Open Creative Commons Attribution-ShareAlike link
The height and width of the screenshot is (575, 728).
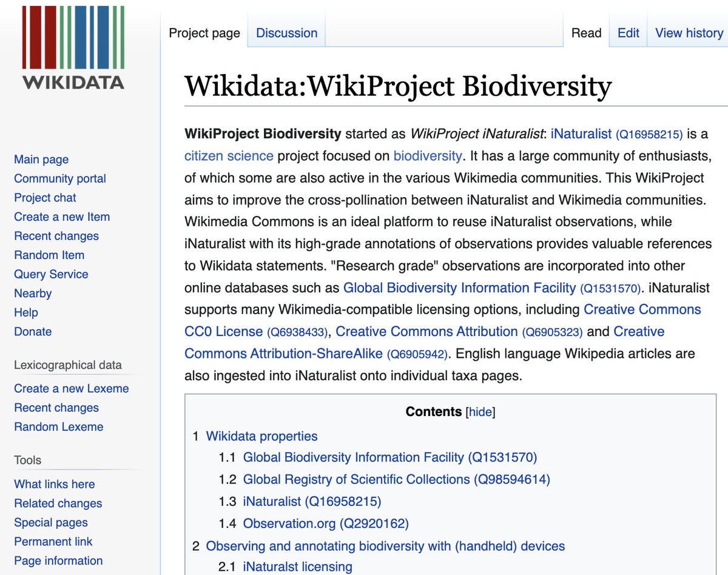[x=425, y=343]
